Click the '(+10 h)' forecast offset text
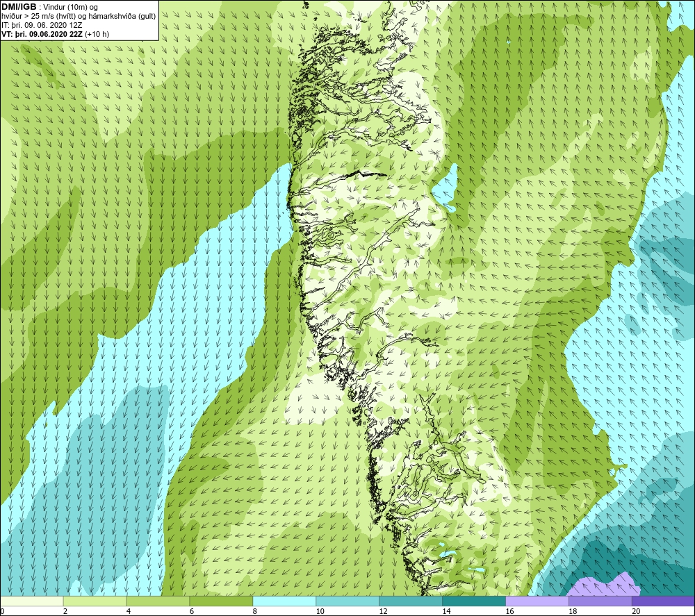The image size is (695, 616). (x=97, y=34)
